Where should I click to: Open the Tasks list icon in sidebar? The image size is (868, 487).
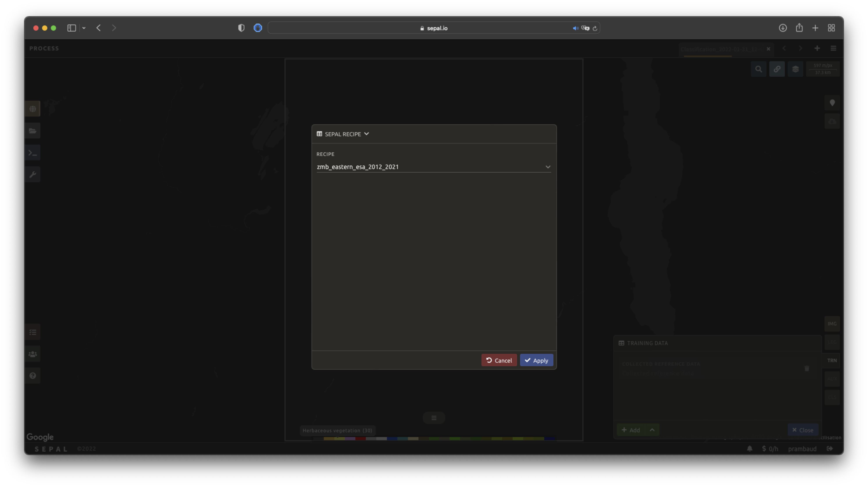(33, 332)
